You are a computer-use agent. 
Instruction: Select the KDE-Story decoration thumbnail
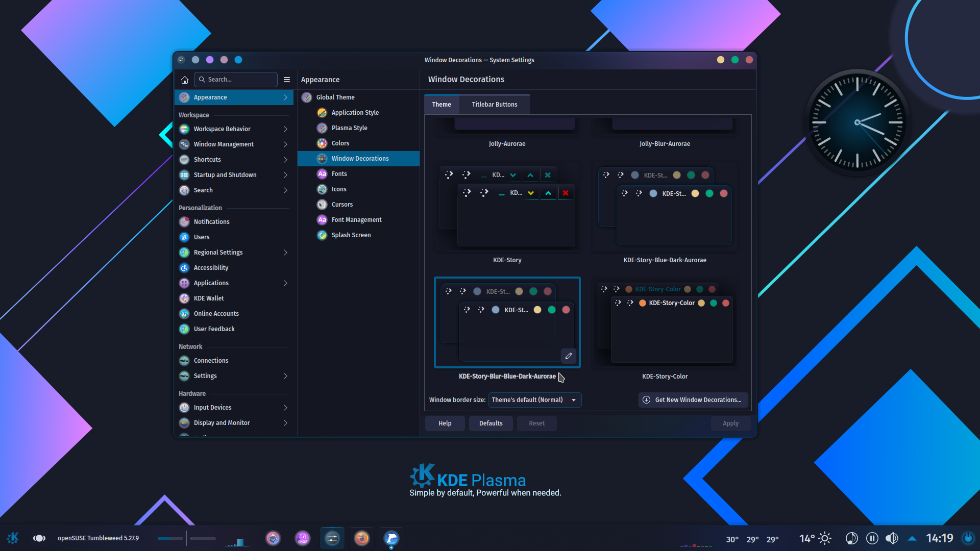pyautogui.click(x=507, y=207)
